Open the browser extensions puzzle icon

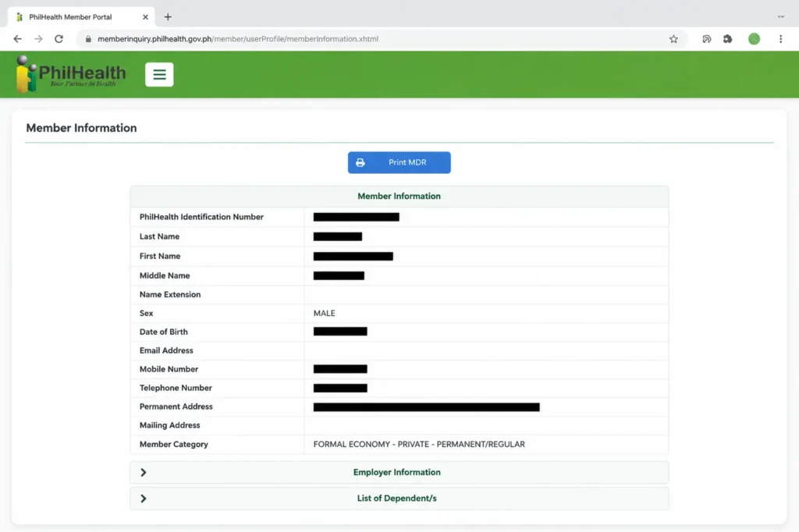728,39
